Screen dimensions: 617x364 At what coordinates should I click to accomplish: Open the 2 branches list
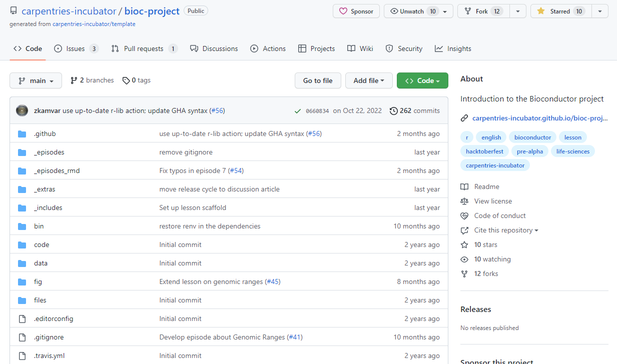click(x=92, y=80)
